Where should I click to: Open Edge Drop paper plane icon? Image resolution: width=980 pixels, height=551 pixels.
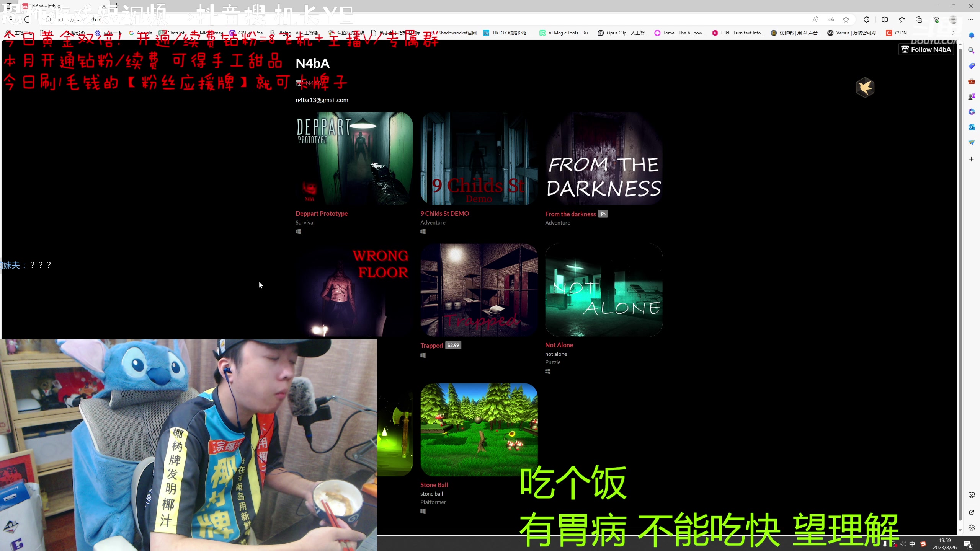972,142
